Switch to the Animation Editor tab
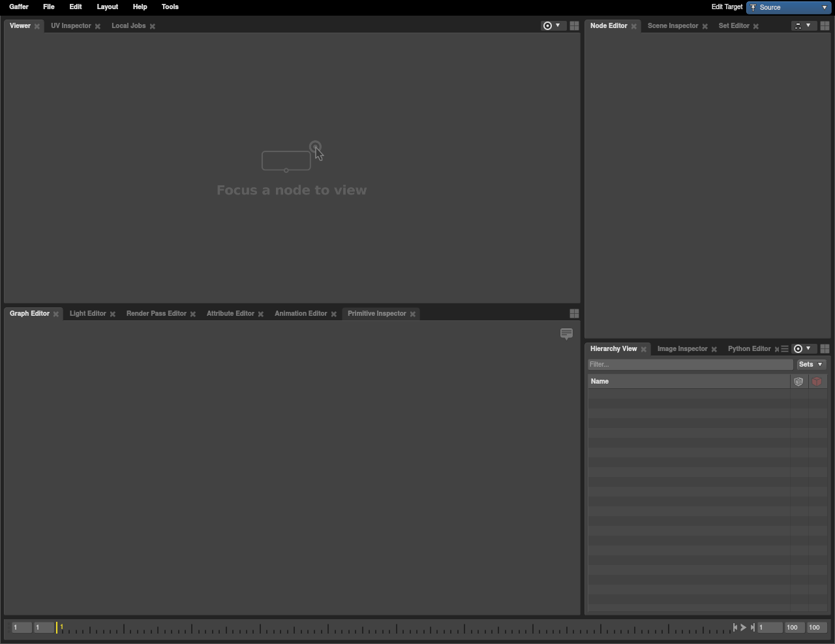 pyautogui.click(x=301, y=313)
